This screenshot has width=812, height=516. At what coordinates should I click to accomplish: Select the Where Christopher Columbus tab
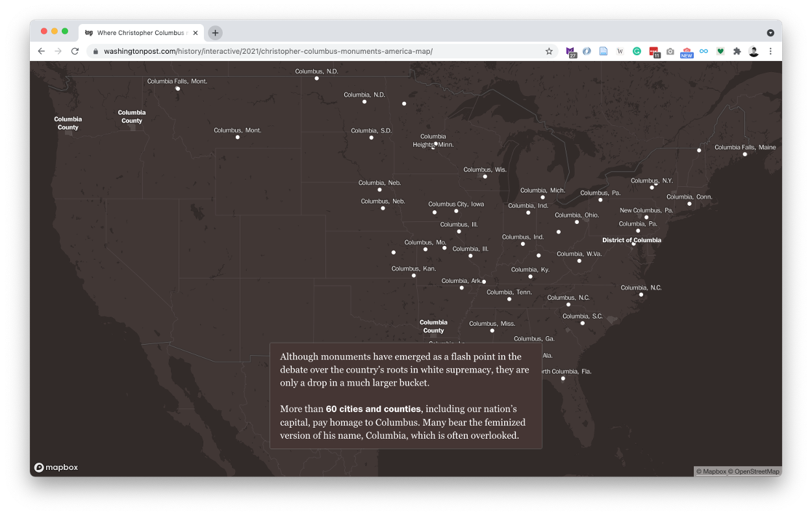tap(138, 32)
